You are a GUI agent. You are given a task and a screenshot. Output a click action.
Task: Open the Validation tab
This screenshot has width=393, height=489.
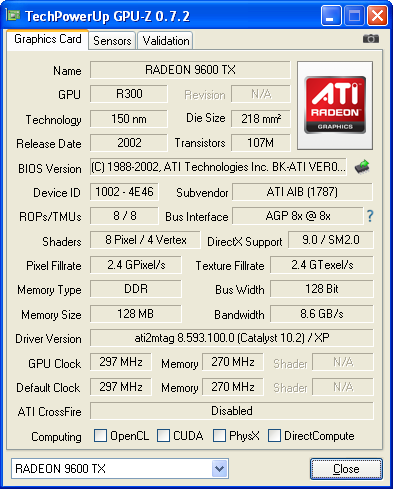pos(166,41)
